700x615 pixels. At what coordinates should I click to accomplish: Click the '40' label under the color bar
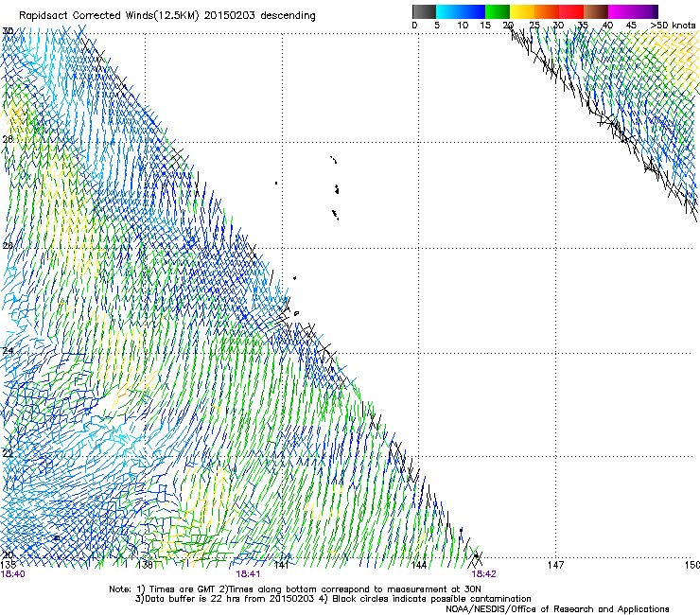tap(607, 26)
